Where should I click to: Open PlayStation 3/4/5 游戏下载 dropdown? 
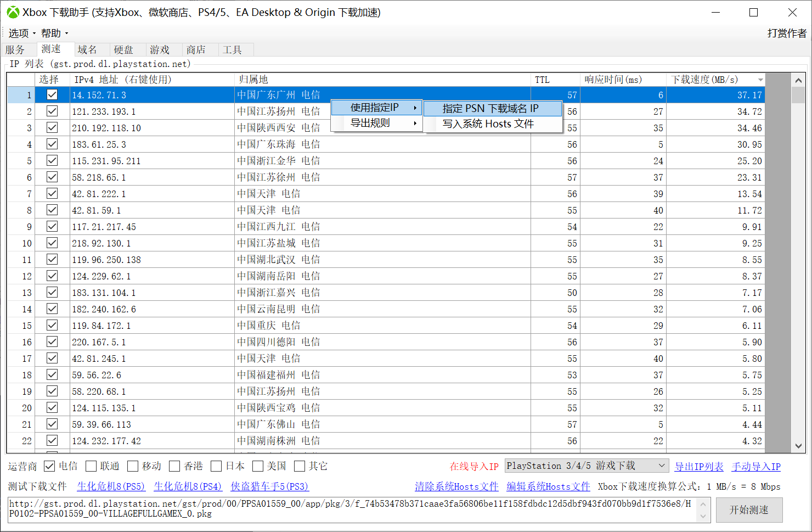point(587,466)
